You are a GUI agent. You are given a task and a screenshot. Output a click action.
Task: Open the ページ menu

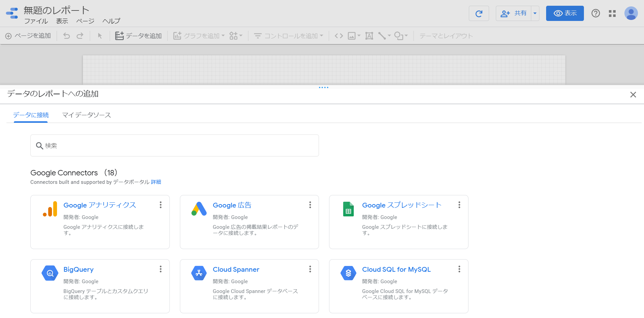coord(85,21)
